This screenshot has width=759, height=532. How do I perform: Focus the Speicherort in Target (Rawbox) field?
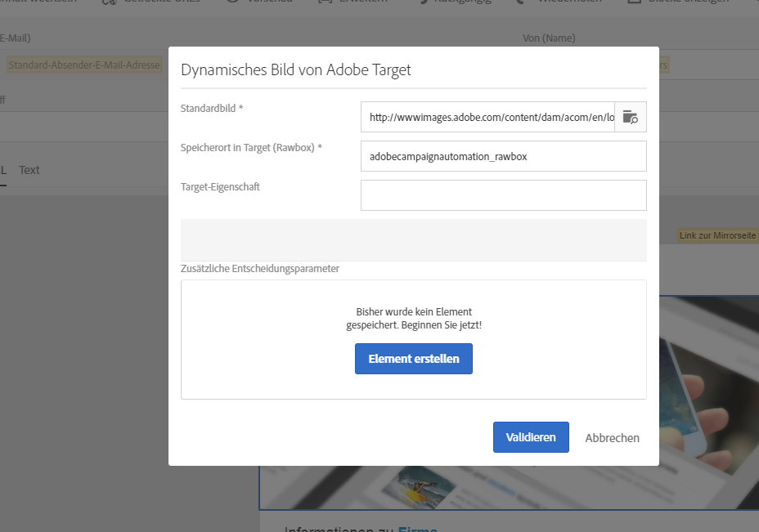[504, 156]
